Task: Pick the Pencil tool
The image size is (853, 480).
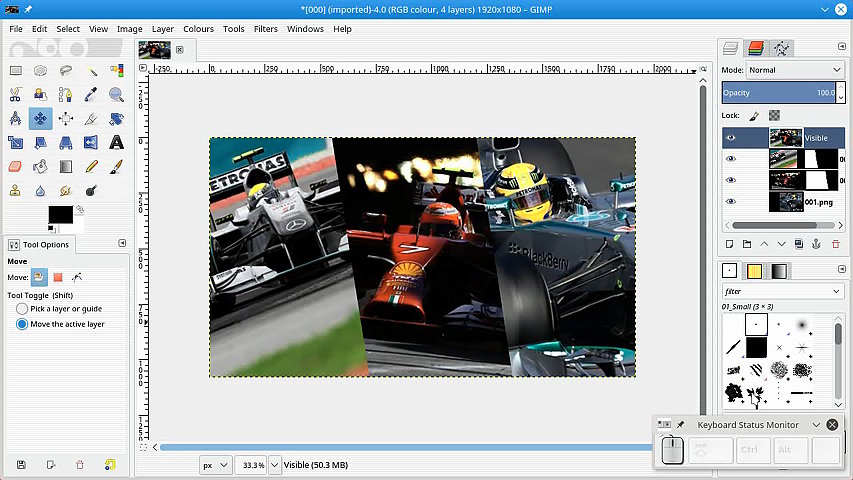Action: [x=91, y=167]
